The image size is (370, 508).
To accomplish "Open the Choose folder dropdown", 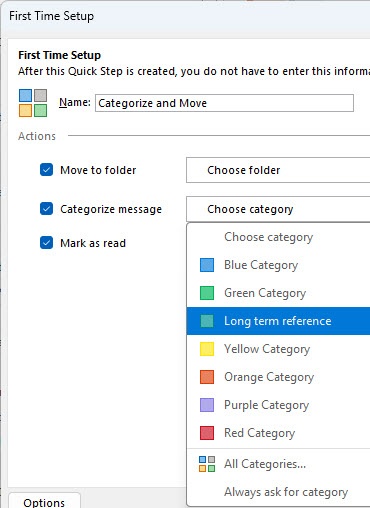I will click(278, 170).
